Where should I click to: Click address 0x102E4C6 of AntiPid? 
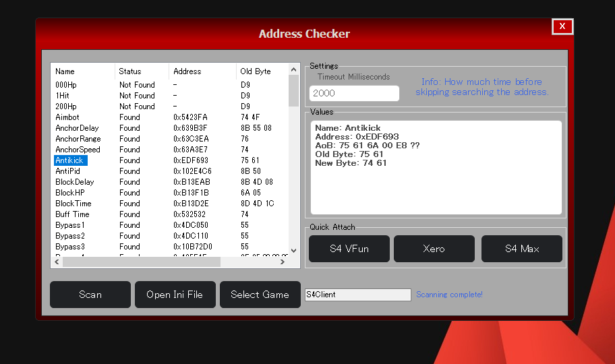192,171
